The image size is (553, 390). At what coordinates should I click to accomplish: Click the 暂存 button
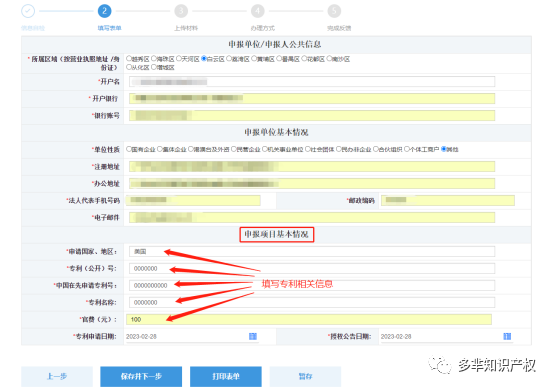pos(305,377)
